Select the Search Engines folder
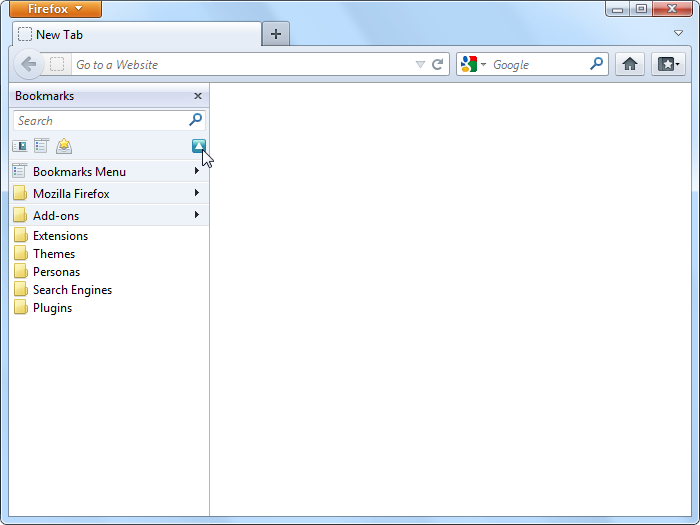Viewport: 700px width, 525px height. coord(71,290)
